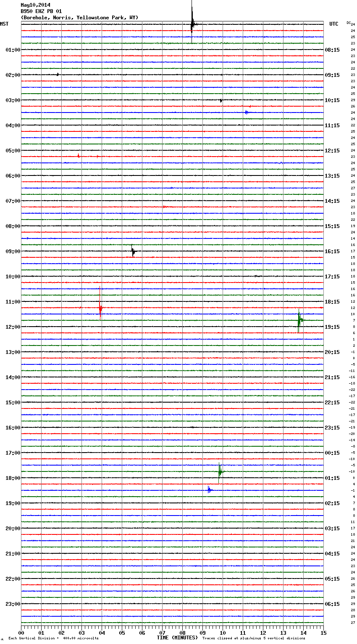Click the small black blip on the 02:00 trace

58,74
